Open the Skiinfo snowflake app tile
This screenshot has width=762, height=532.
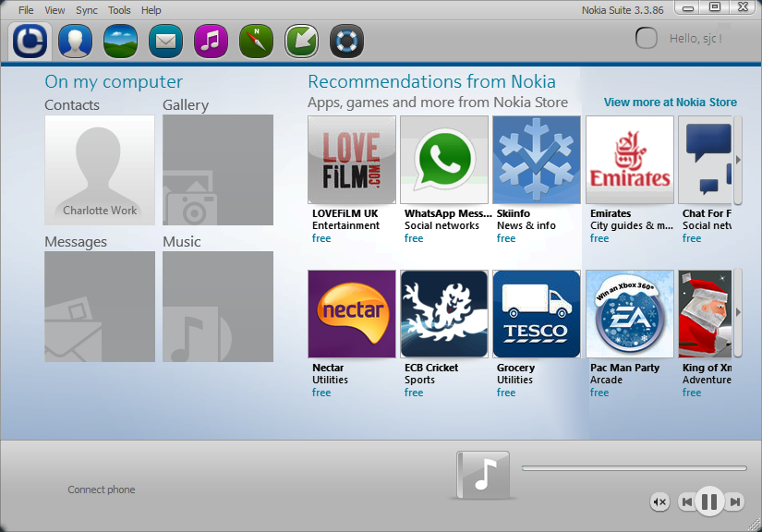click(x=537, y=160)
